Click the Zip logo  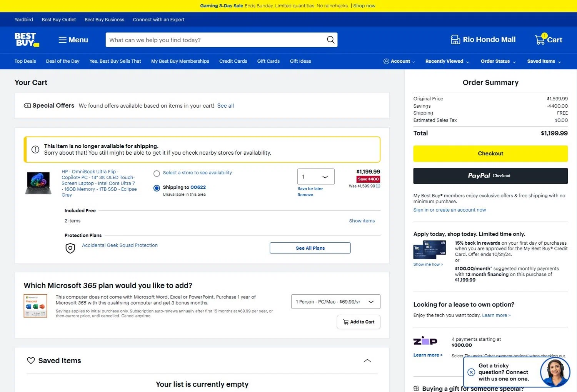coord(425,341)
